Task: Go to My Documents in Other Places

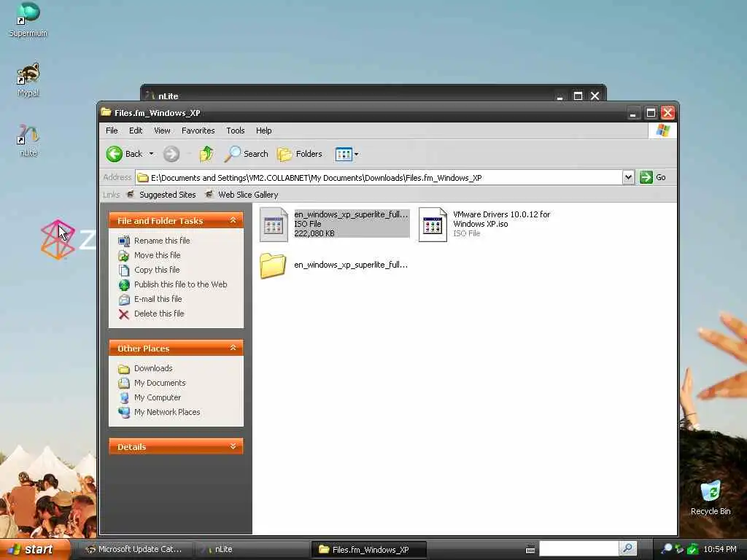Action: click(160, 383)
